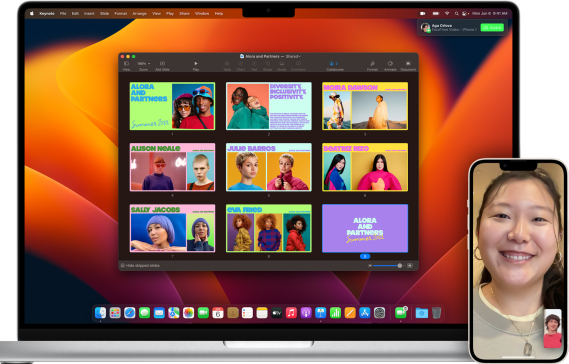
Task: Open the Animate inspector
Action: (390, 65)
